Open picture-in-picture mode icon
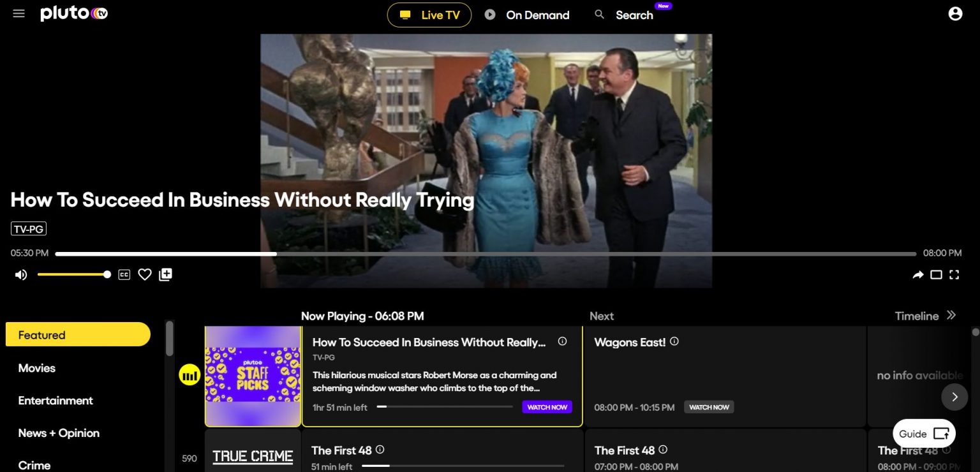 936,274
